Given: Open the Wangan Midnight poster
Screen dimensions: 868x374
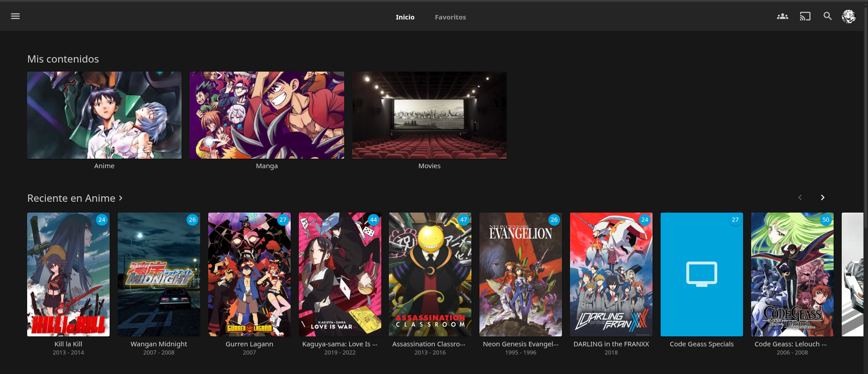Looking at the screenshot, I should pos(159,275).
